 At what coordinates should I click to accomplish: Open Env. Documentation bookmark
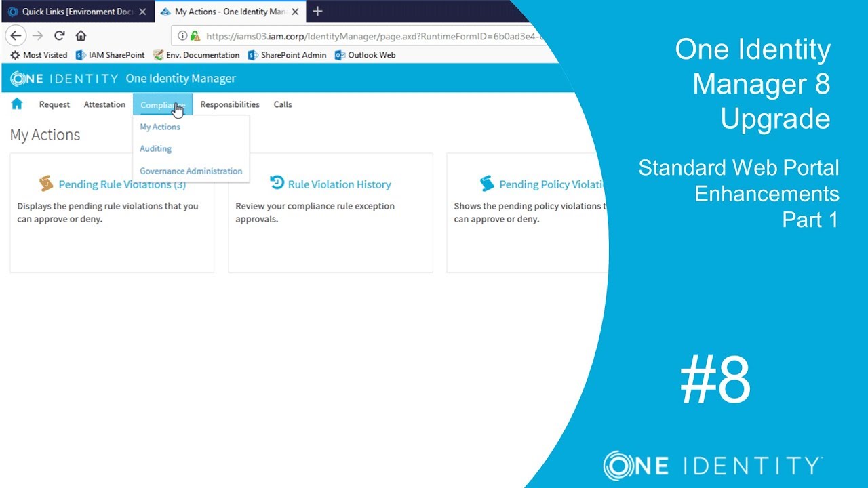(x=197, y=55)
